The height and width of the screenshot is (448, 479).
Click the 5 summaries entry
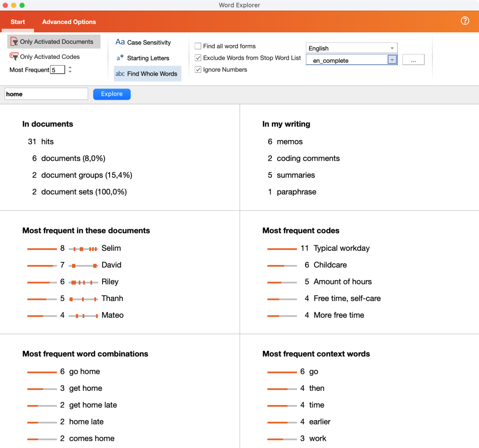[x=291, y=175]
